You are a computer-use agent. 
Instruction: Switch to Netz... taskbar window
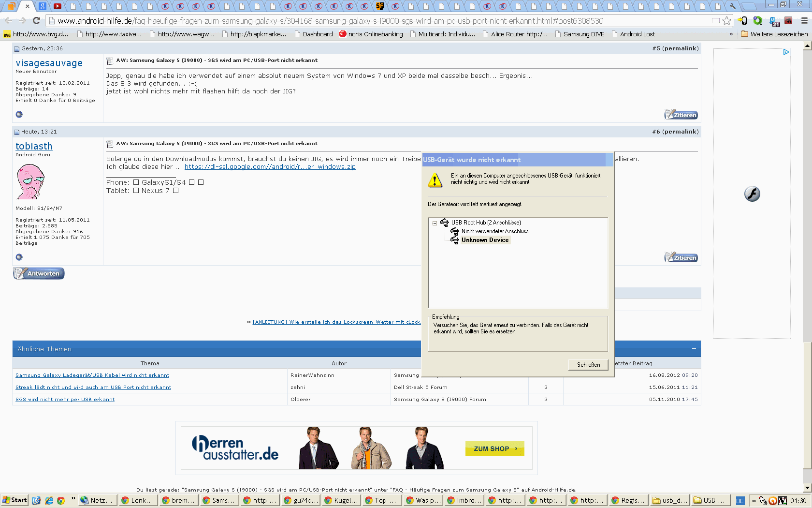coord(98,500)
